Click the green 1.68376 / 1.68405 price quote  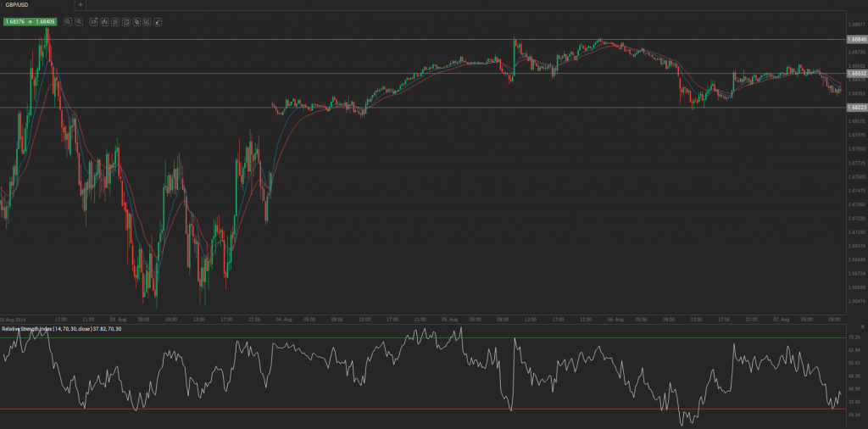click(30, 22)
